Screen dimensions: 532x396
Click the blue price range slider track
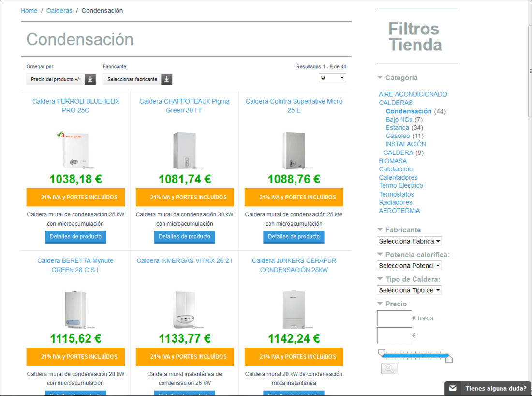[x=415, y=356]
